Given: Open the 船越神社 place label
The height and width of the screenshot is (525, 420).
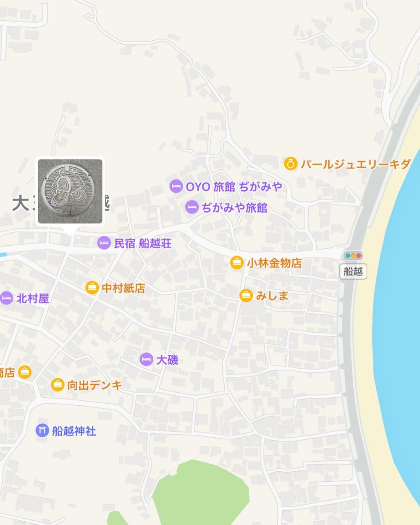Looking at the screenshot, I should click(74, 431).
